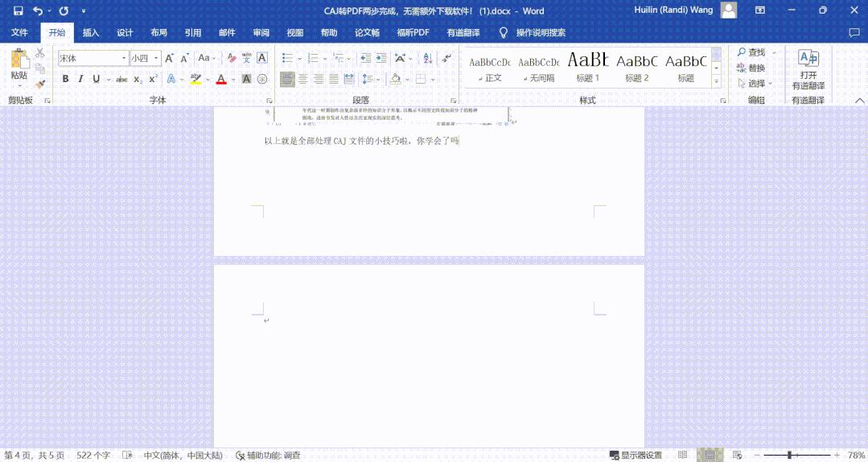Viewport: 868px width, 462px height.
Task: Click the Subscript x₂ icon
Action: coord(138,79)
